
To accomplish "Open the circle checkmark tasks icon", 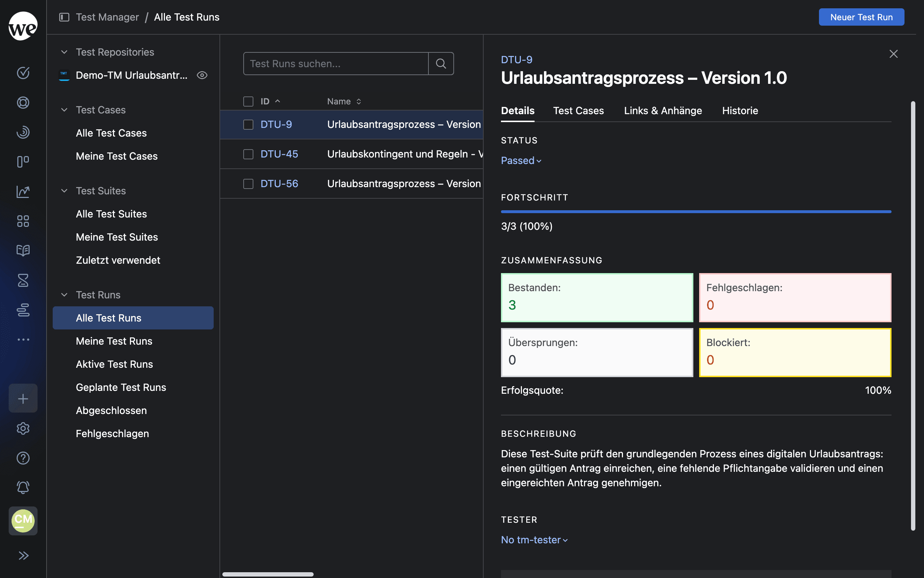I will [x=23, y=73].
